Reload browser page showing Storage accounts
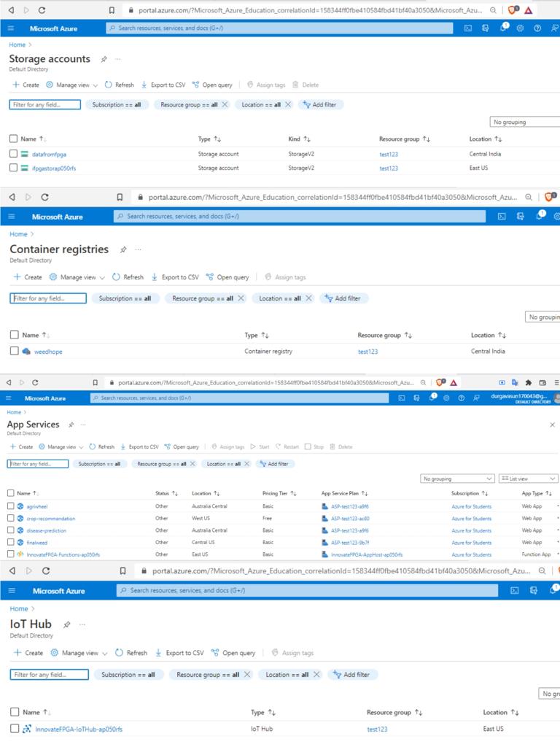560x747 pixels. pos(42,10)
